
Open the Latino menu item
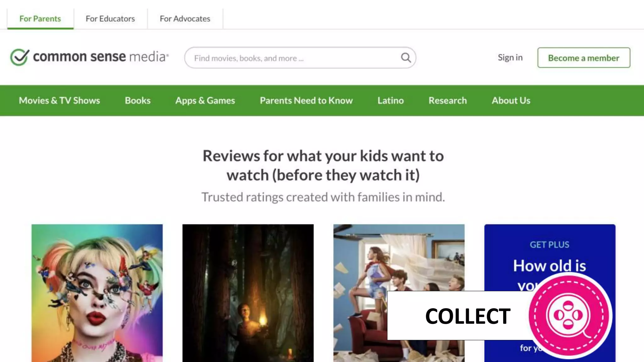tap(391, 101)
